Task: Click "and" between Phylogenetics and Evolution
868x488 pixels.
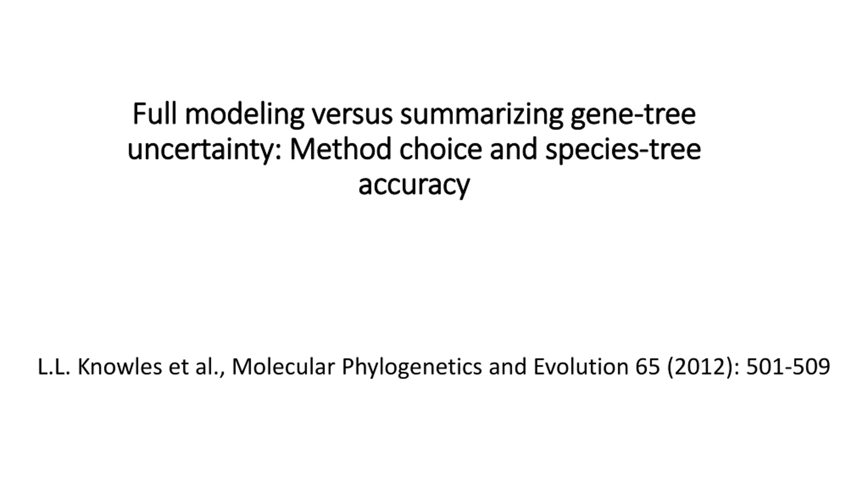Action: (508, 367)
